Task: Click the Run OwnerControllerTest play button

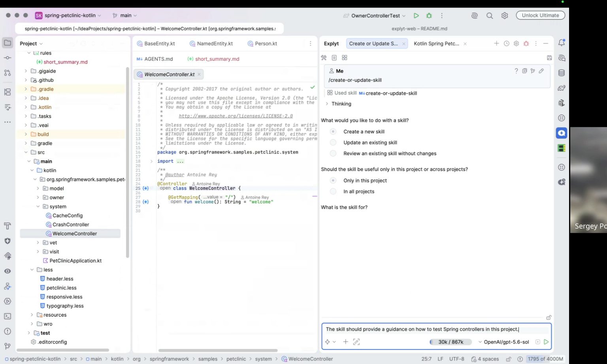Action: pos(416,16)
